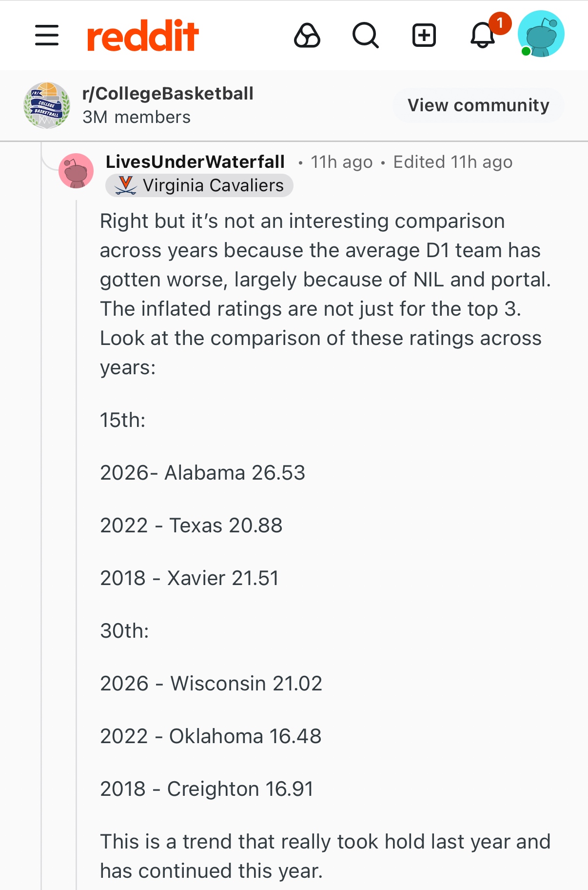
Task: Click the "2026- Alabama 26.53" line
Action: [x=202, y=473]
